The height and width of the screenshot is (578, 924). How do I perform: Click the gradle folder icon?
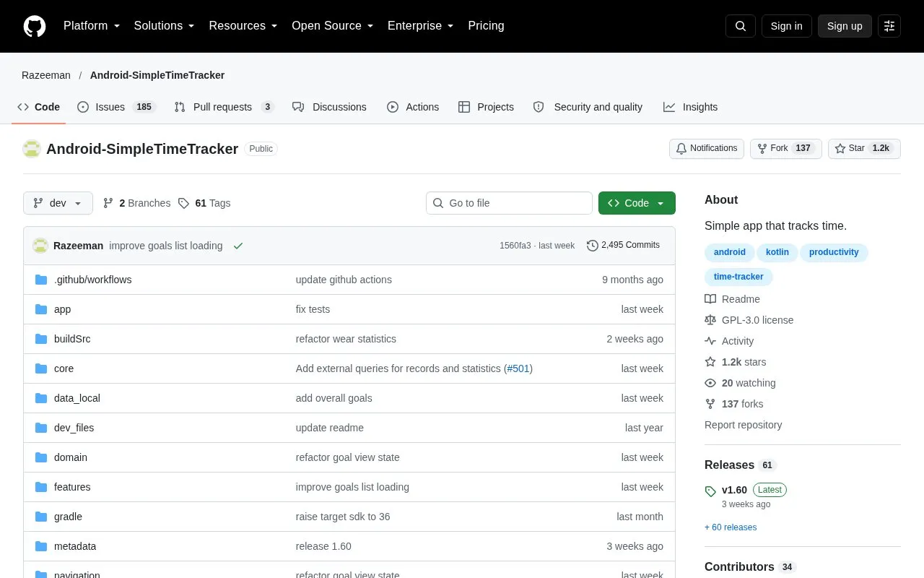click(41, 517)
